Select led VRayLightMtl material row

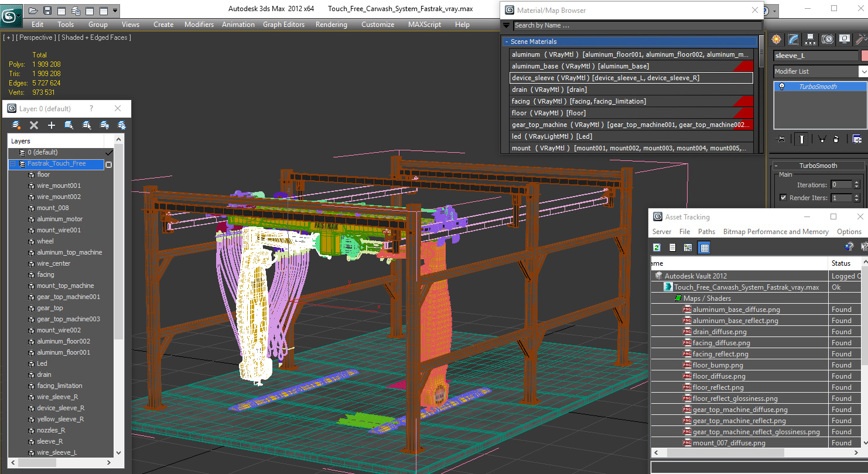click(631, 136)
